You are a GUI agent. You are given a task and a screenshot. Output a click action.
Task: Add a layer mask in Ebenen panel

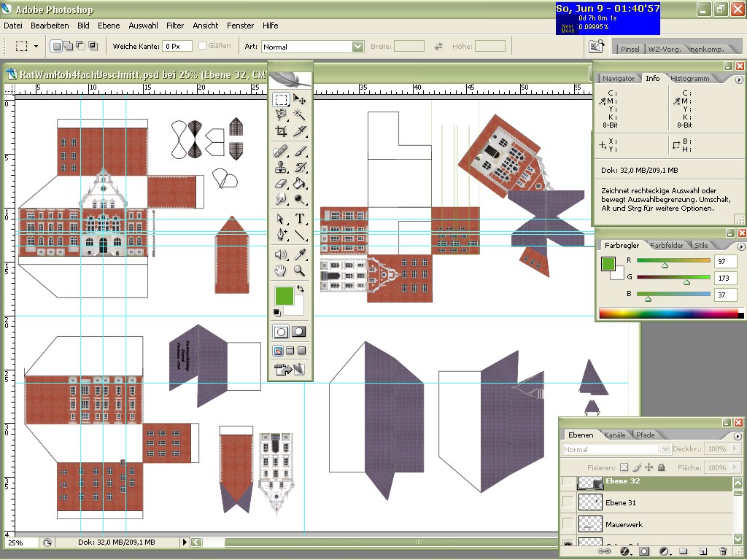644,551
